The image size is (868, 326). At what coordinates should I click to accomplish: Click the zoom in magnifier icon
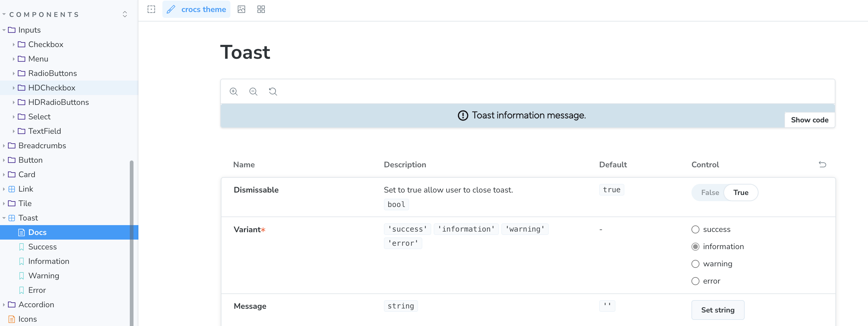pos(233,92)
